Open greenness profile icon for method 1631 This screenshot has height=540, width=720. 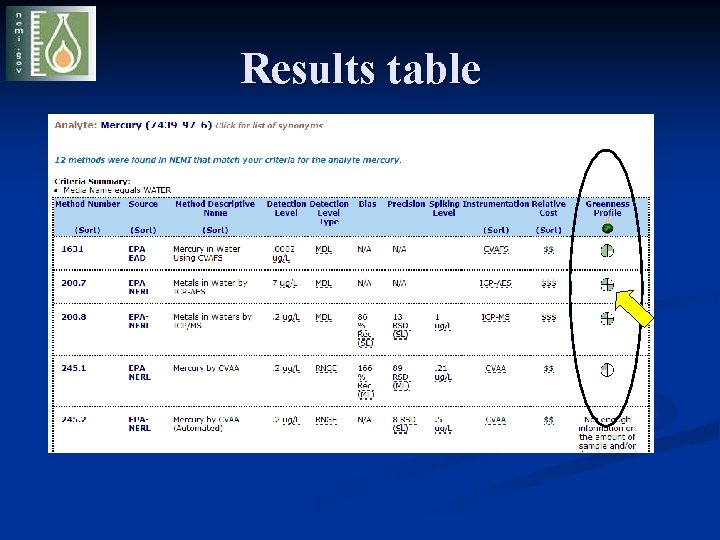[607, 250]
